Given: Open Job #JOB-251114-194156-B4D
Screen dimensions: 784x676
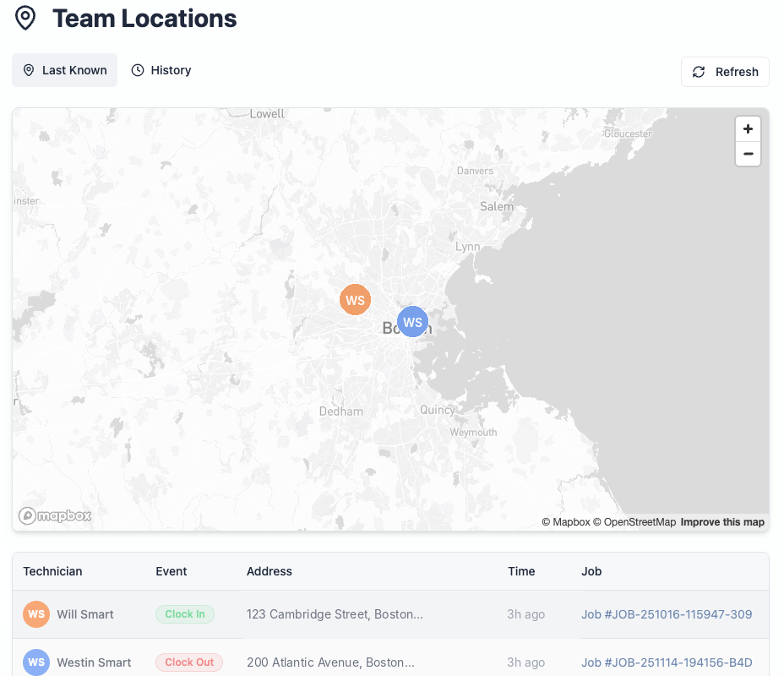Looking at the screenshot, I should [x=667, y=662].
